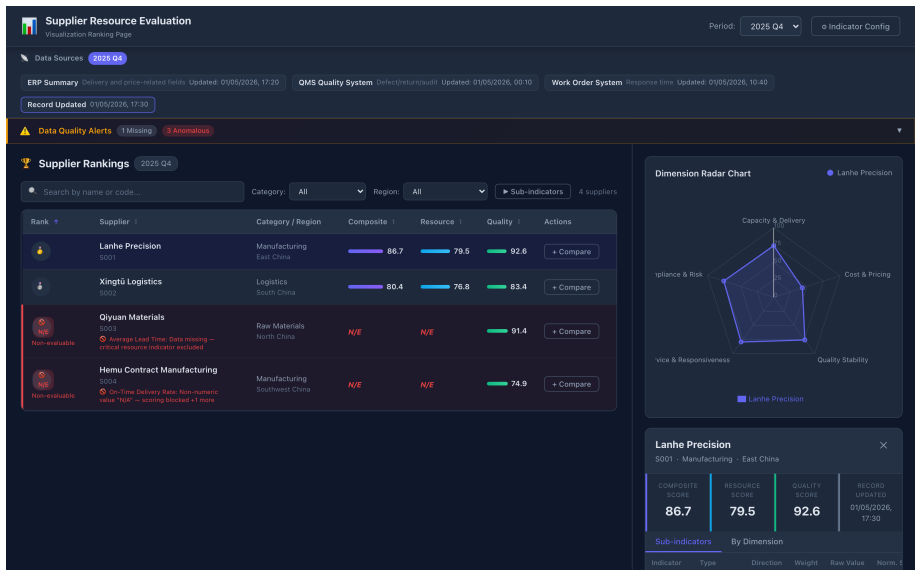Add Xingtu Logistics to Compare
The image size is (921, 576).
point(571,287)
